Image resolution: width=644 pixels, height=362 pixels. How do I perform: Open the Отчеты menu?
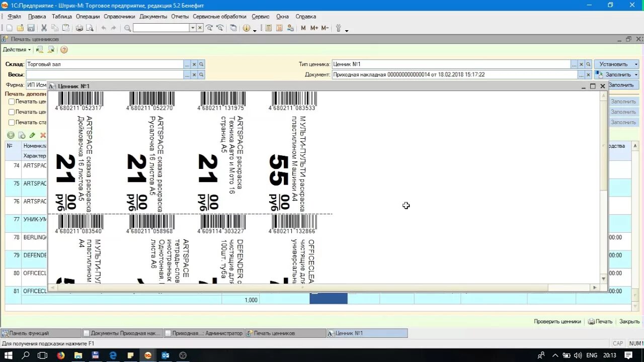[x=180, y=17]
